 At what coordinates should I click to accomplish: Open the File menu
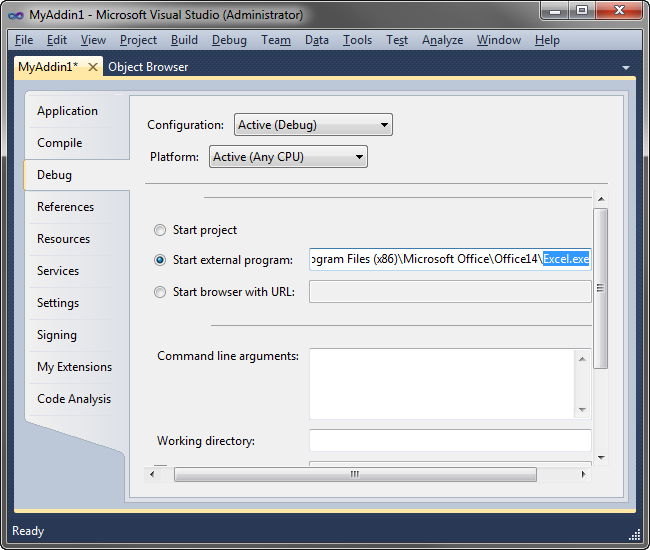(24, 40)
